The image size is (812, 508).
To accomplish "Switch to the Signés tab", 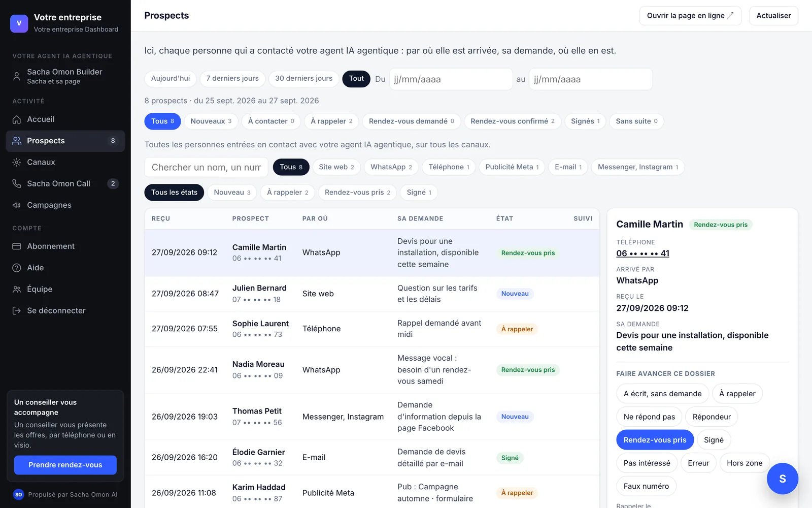I will tap(585, 121).
